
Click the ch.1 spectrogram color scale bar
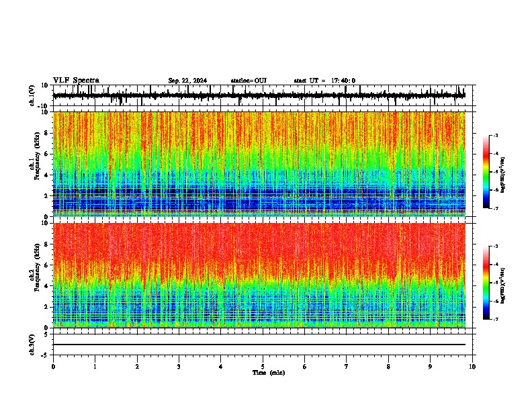486,172
